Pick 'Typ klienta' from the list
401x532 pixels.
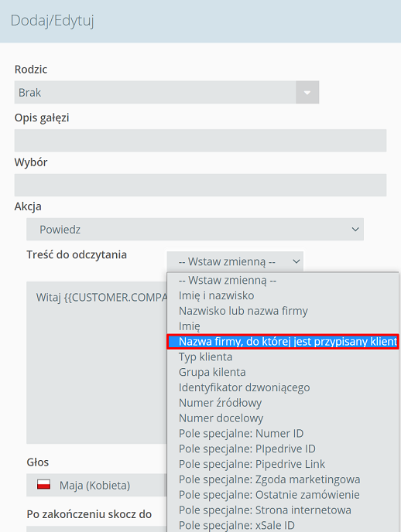tap(283, 357)
